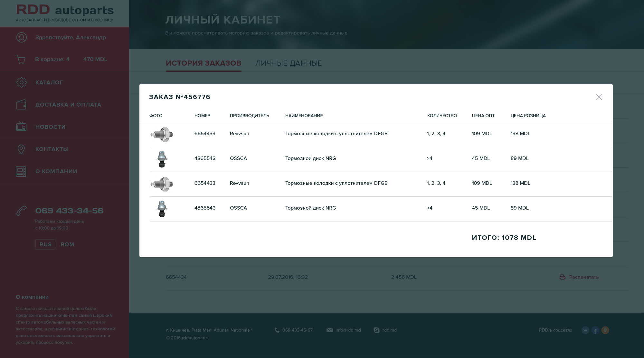Switch language to ROM
This screenshot has height=358, width=644.
tap(67, 244)
